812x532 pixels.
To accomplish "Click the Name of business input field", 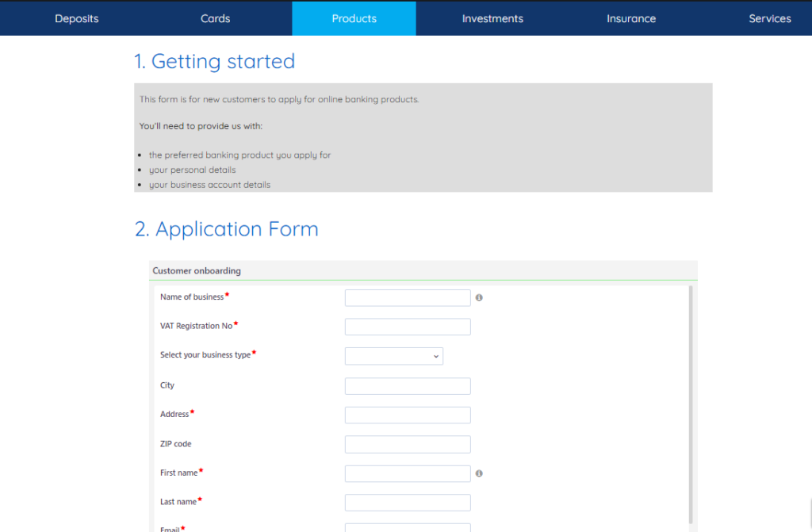I will click(x=408, y=298).
